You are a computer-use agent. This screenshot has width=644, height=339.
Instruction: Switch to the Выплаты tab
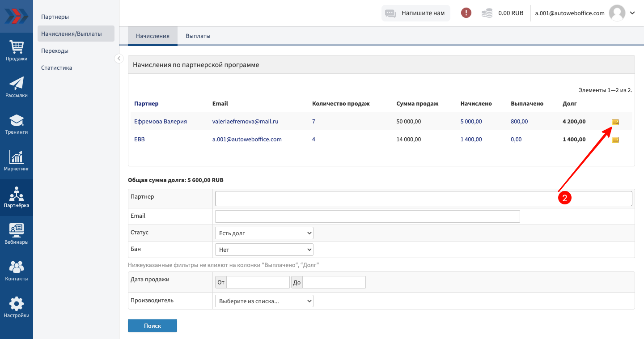pyautogui.click(x=198, y=36)
